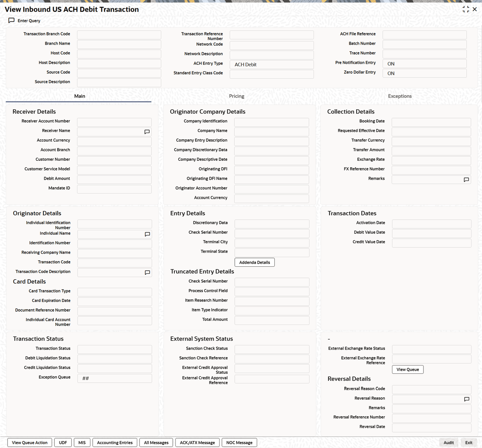Click External Exchange Rate Status field

(x=432, y=349)
